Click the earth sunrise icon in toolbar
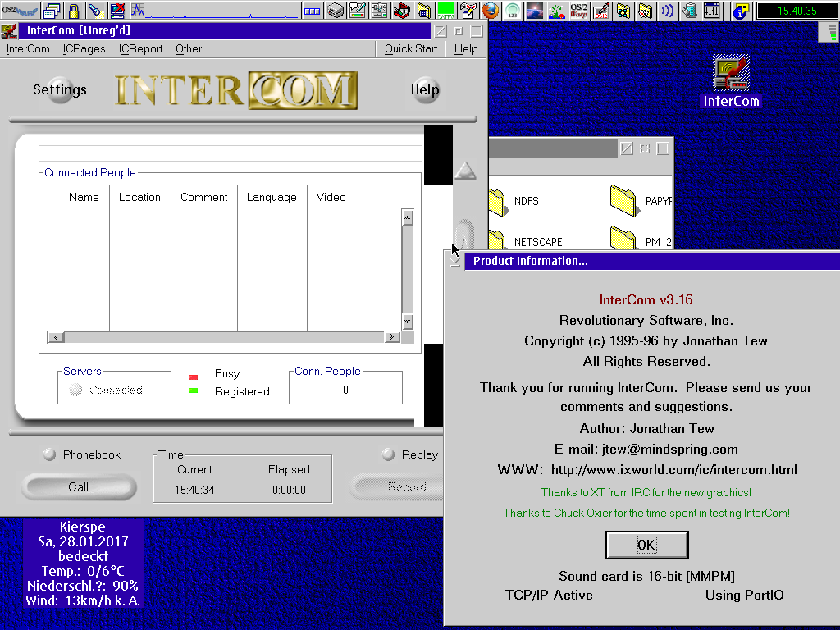The height and width of the screenshot is (630, 840). click(x=535, y=10)
